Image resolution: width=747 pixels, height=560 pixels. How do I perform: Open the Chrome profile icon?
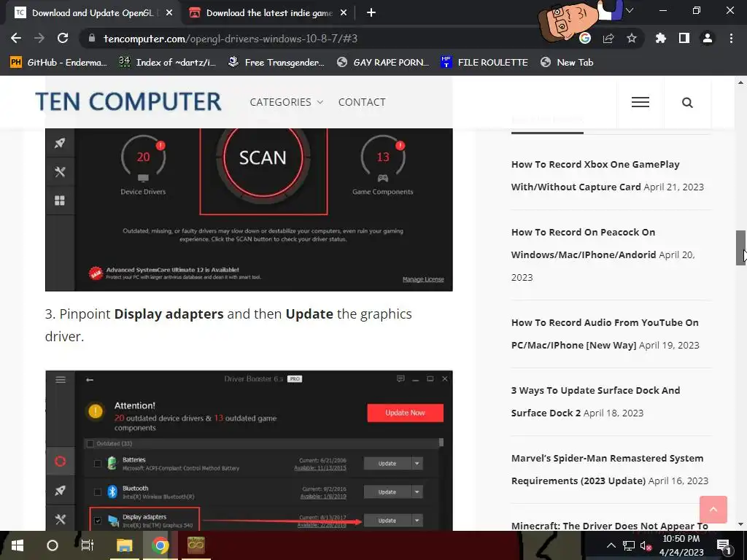708,38
